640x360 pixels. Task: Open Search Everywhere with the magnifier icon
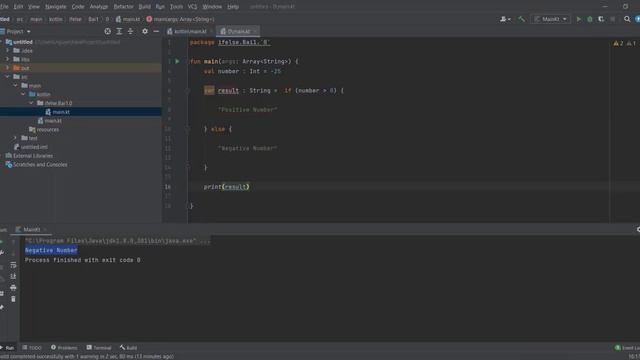[x=627, y=19]
